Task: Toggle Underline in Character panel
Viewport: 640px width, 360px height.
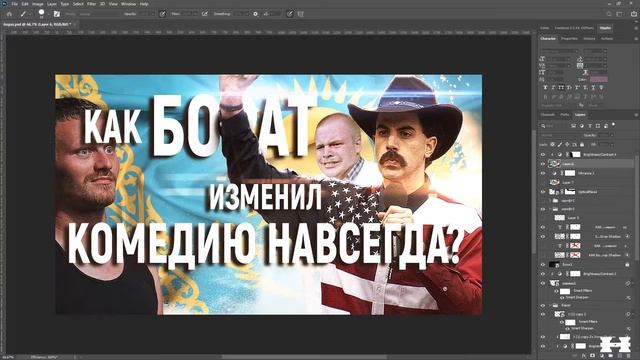Action: 593,87
